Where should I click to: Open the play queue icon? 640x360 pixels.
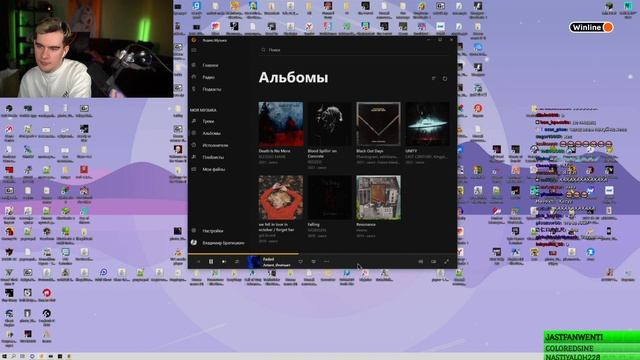click(x=433, y=262)
